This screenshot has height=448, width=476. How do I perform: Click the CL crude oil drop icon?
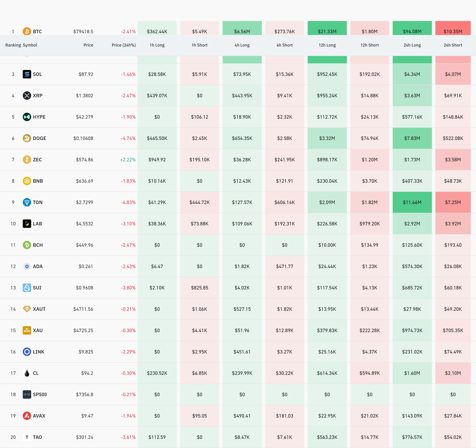27,373
